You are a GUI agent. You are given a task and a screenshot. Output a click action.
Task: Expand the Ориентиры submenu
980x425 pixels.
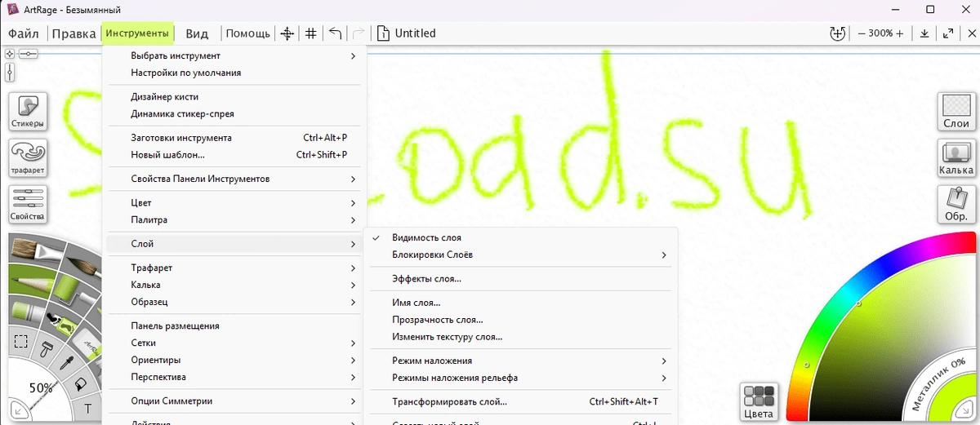coord(234,361)
